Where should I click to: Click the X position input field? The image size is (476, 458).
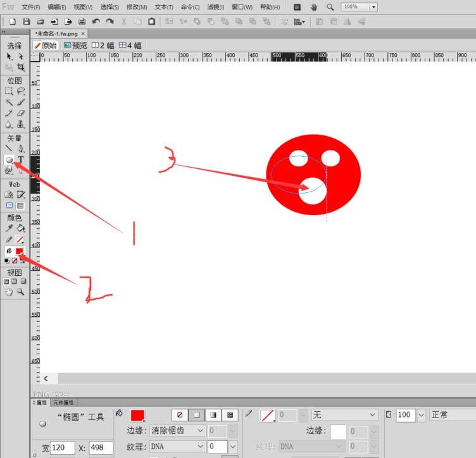tap(101, 448)
